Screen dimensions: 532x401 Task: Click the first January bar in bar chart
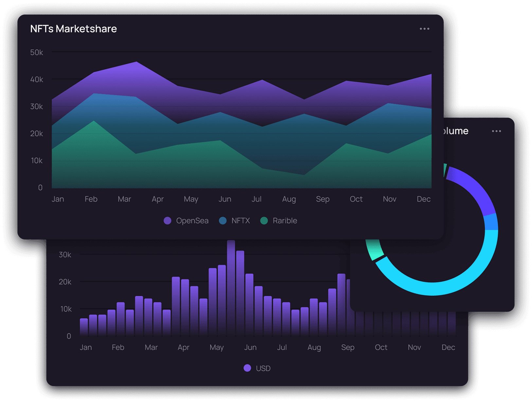(x=84, y=327)
